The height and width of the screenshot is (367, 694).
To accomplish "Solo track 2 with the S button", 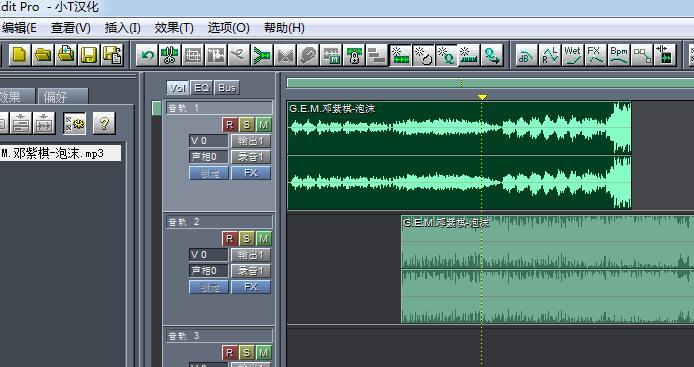I will (247, 239).
